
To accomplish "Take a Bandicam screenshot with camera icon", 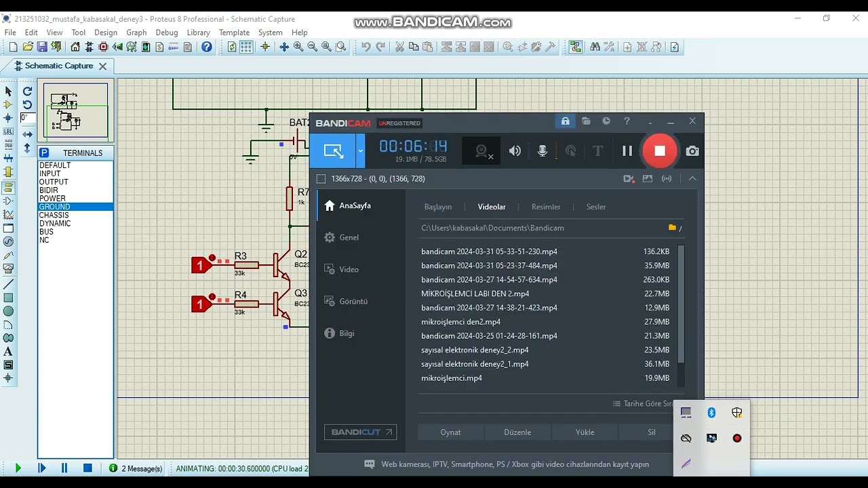I will pyautogui.click(x=692, y=151).
